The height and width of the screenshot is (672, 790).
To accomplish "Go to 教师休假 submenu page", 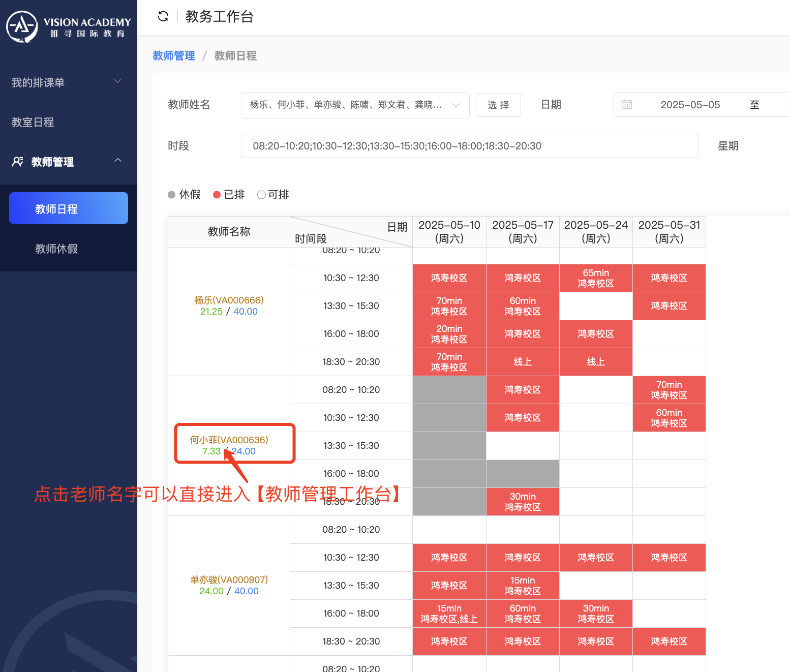I will (x=56, y=249).
